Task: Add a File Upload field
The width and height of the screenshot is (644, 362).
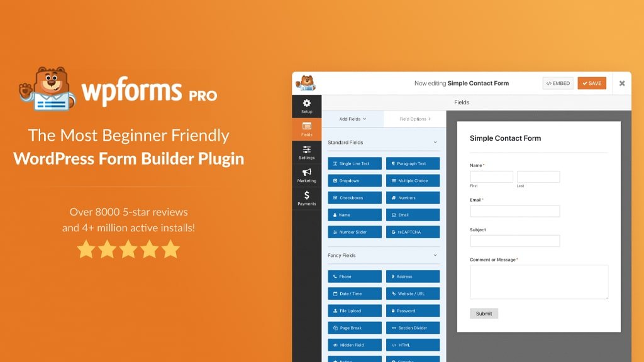Action: [x=355, y=310]
